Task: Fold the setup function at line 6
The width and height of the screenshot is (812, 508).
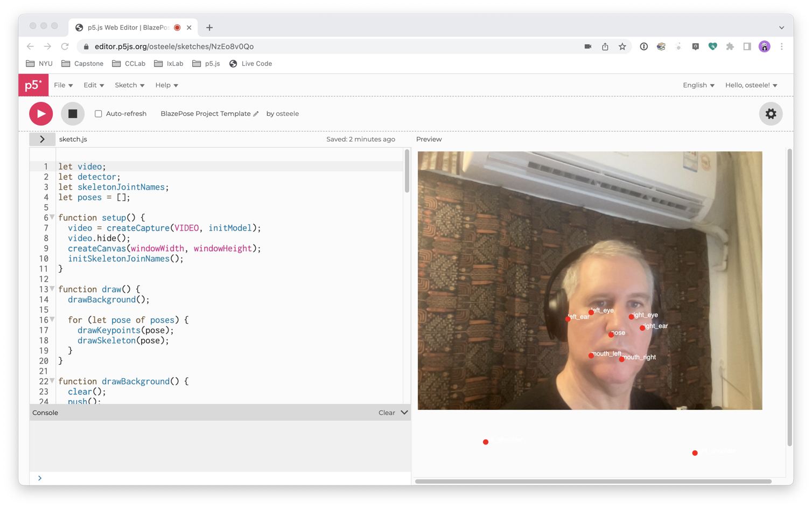Action: click(x=52, y=218)
